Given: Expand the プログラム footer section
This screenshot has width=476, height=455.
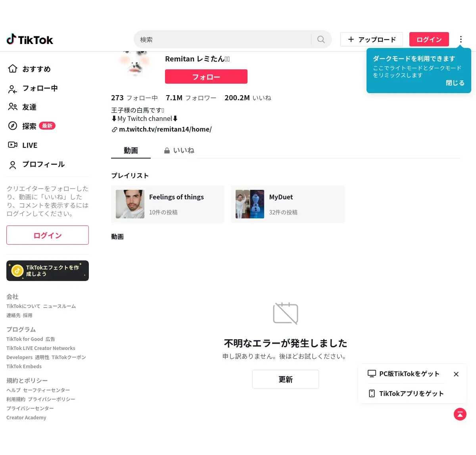Looking at the screenshot, I should [21, 329].
